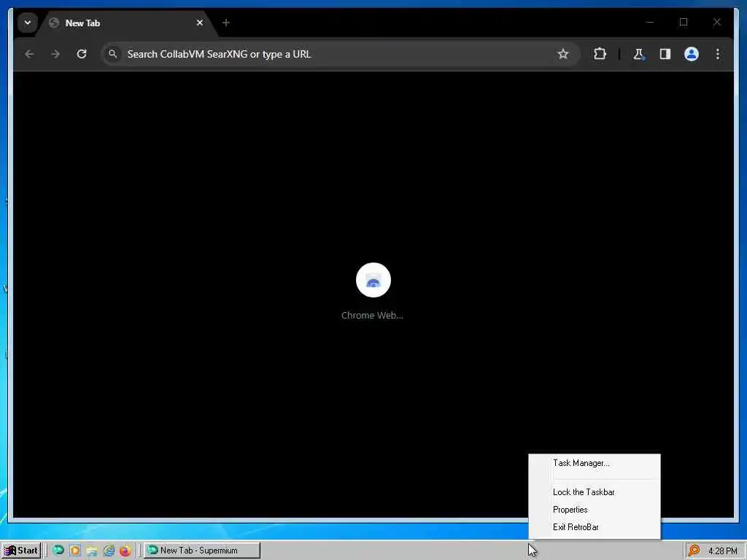This screenshot has width=747, height=560.
Task: Open a new tab with plus button
Action: (226, 23)
